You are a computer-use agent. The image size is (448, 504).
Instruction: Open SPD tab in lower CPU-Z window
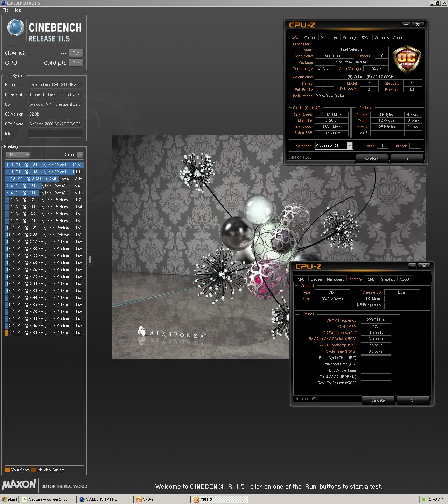click(x=371, y=279)
